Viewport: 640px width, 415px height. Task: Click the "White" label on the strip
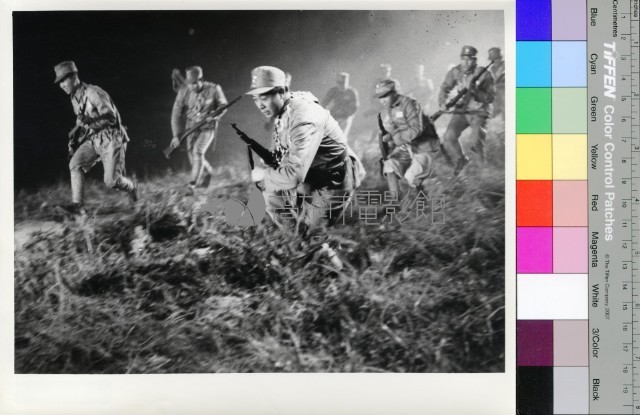point(596,295)
